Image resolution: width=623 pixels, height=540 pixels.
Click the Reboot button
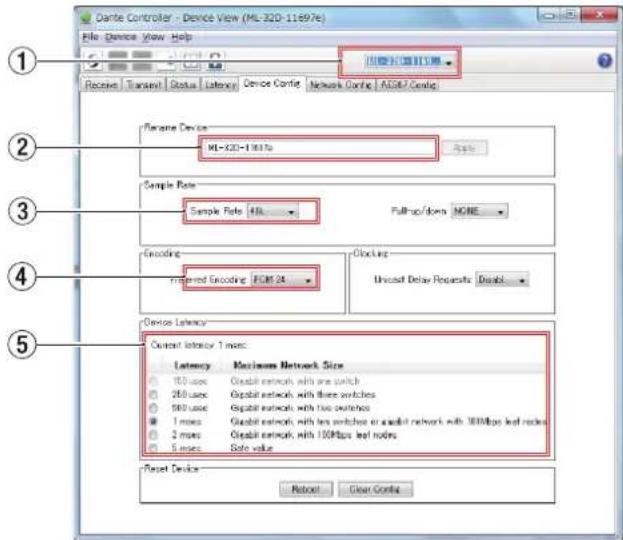tap(306, 489)
